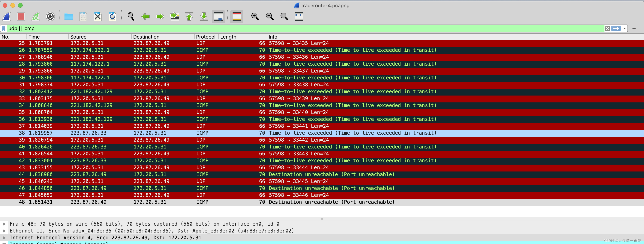The image size is (644, 244).
Task: Stop the running capture with red square
Action: click(21, 17)
